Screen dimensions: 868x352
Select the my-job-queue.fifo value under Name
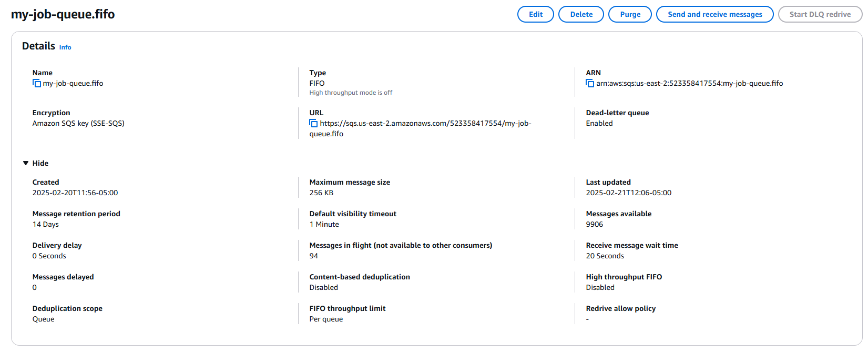click(x=73, y=83)
